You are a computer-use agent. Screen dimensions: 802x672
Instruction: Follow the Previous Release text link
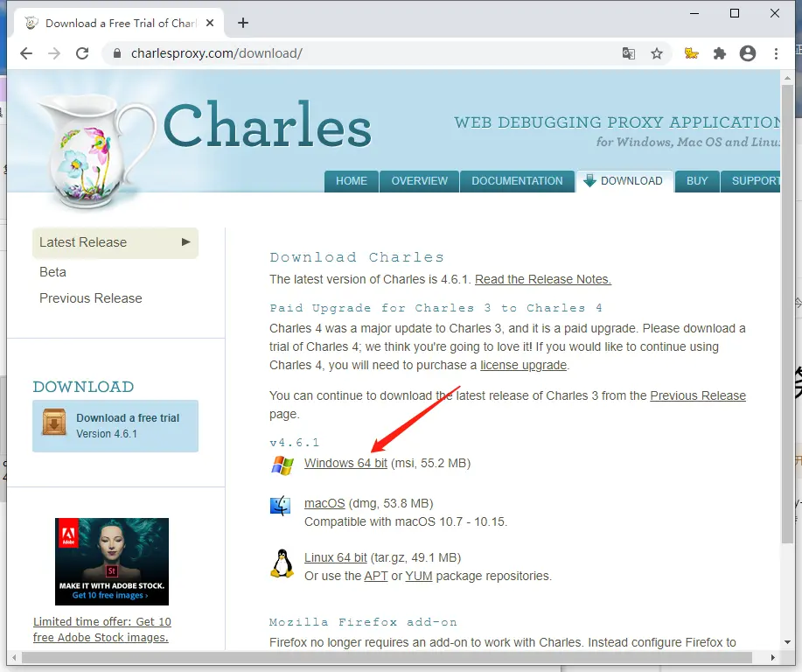[x=698, y=395]
